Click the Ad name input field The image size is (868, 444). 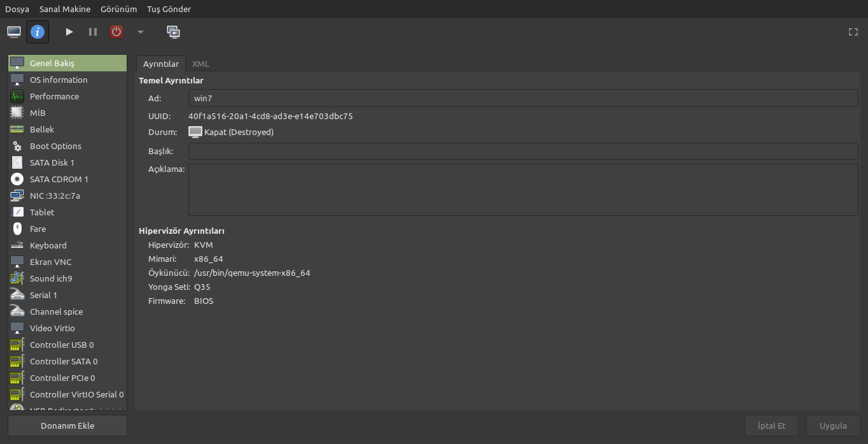523,98
